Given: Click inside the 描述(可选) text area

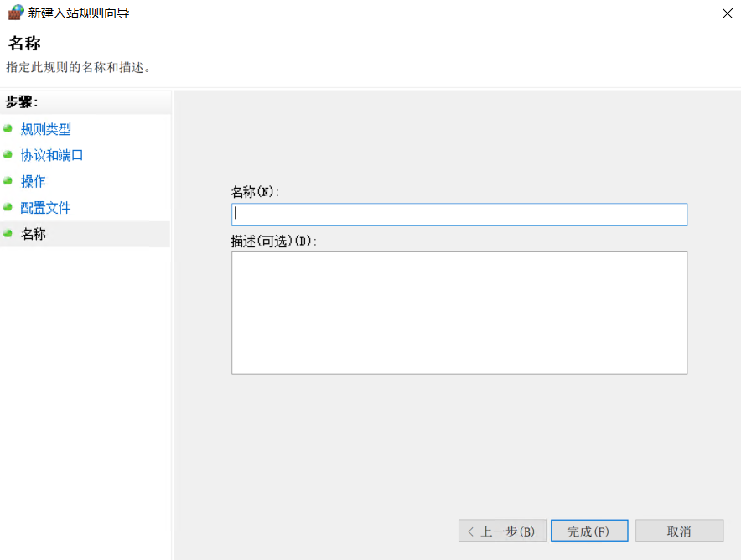Looking at the screenshot, I should [x=459, y=313].
